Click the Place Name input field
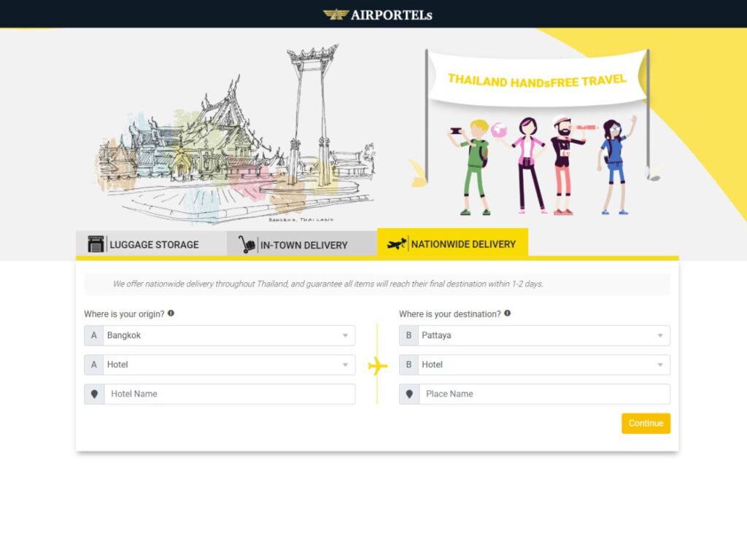 pos(544,394)
